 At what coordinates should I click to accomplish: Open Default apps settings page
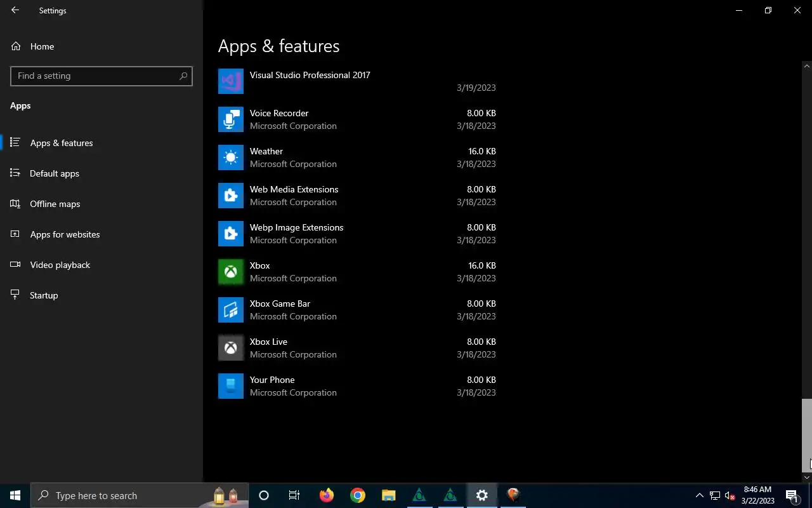click(101, 173)
